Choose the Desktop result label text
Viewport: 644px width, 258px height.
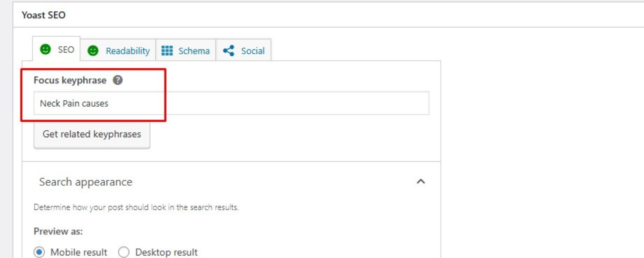[x=166, y=252]
